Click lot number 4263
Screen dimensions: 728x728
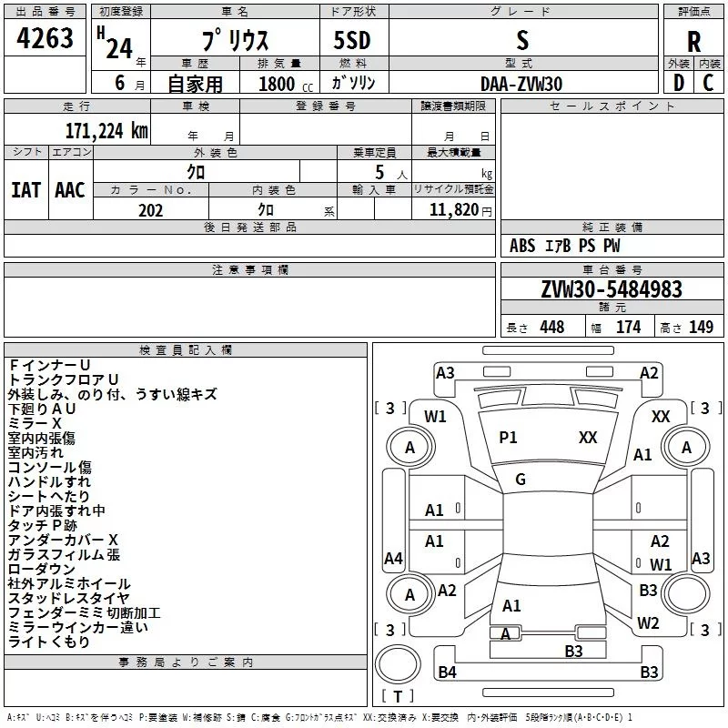click(x=45, y=38)
